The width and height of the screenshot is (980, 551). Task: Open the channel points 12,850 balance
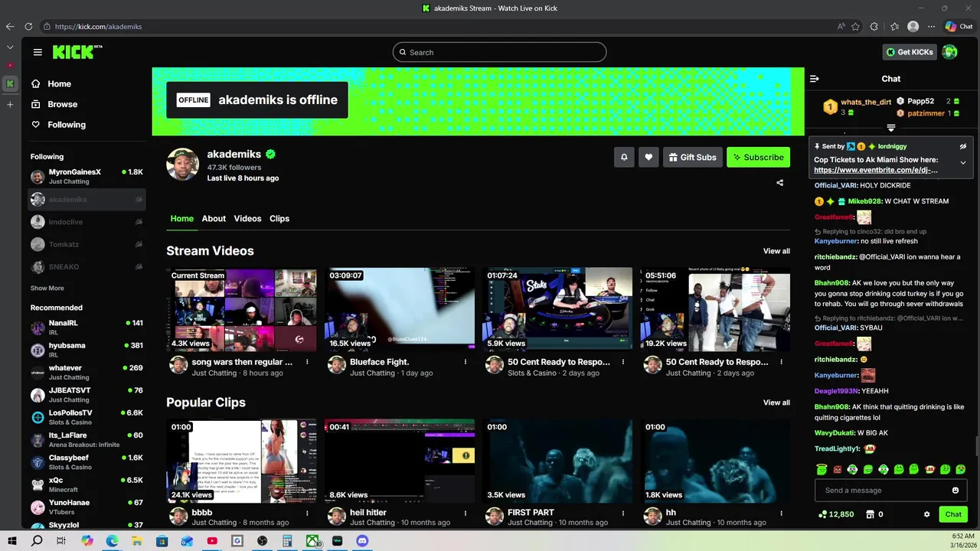click(836, 514)
